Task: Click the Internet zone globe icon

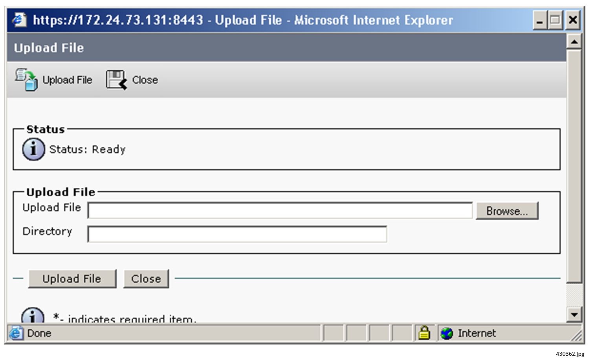Action: (x=447, y=333)
